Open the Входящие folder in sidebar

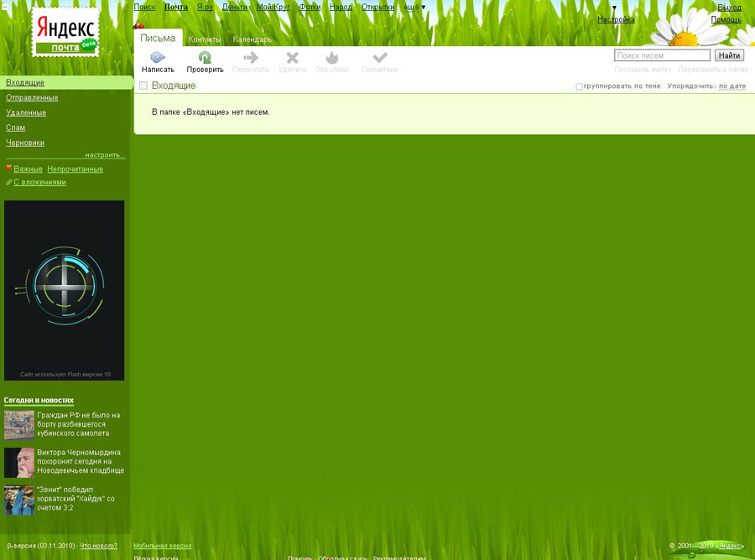(25, 83)
